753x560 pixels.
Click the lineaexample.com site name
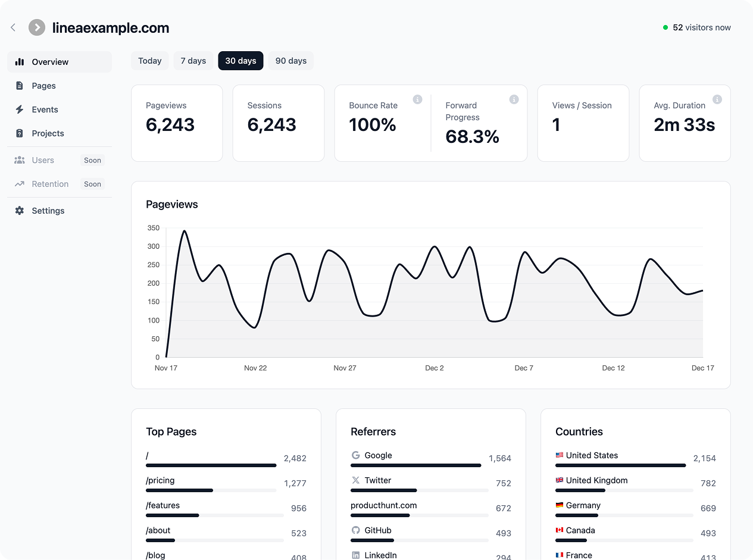tap(111, 27)
